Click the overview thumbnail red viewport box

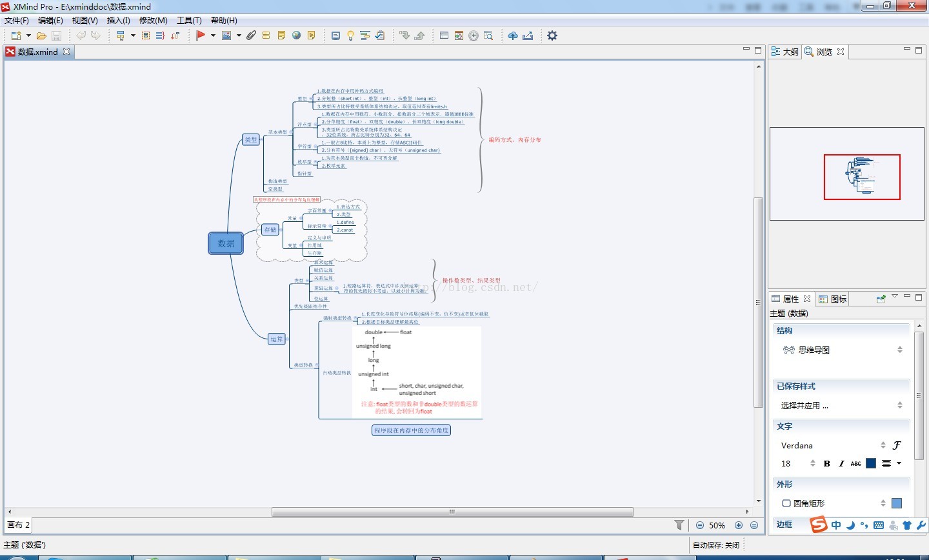[x=862, y=177]
